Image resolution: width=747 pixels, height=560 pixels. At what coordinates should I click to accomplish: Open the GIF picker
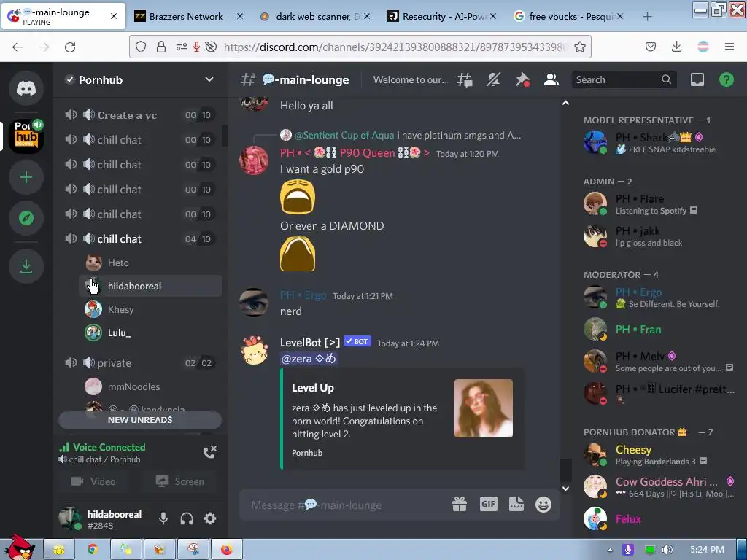pyautogui.click(x=488, y=504)
